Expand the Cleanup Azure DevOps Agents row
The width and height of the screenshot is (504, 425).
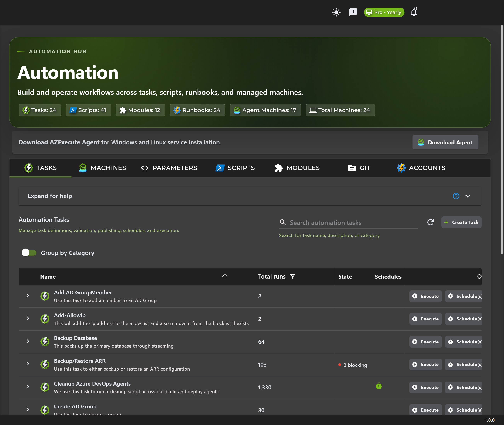pyautogui.click(x=28, y=387)
